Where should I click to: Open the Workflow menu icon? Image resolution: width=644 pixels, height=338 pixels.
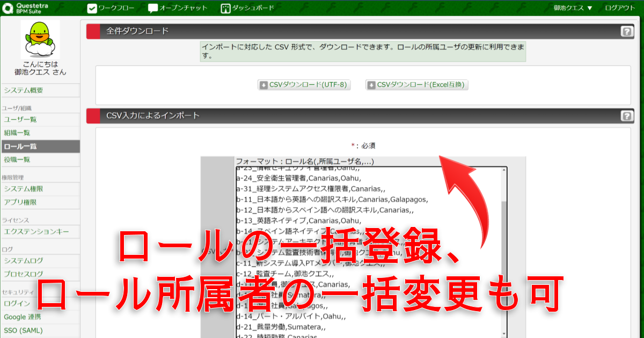[92, 8]
